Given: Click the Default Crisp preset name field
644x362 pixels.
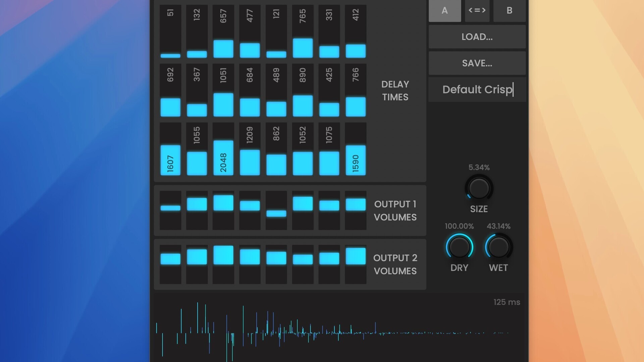Looking at the screenshot, I should tap(477, 89).
